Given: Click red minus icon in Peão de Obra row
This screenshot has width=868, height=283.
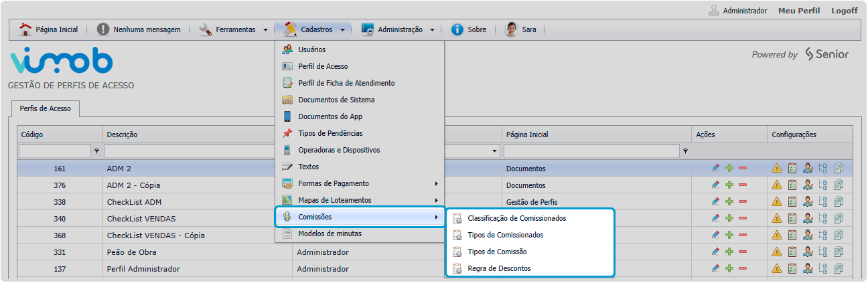Looking at the screenshot, I should coord(743,252).
